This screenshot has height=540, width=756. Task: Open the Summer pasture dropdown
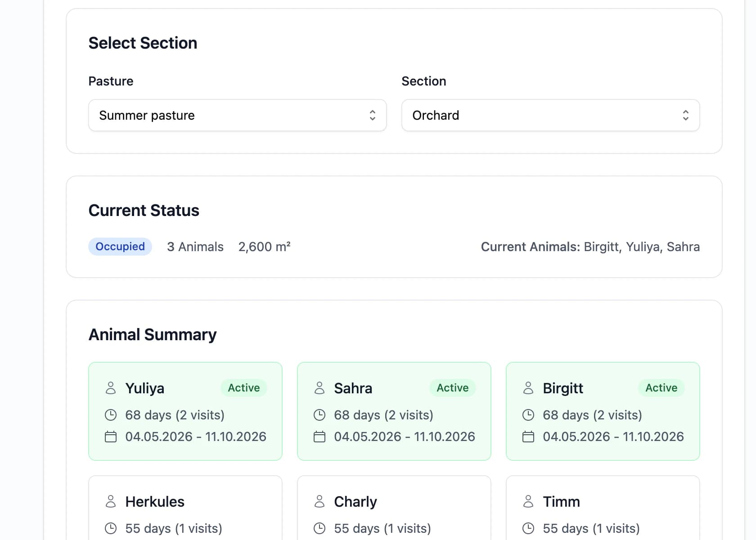tap(238, 115)
